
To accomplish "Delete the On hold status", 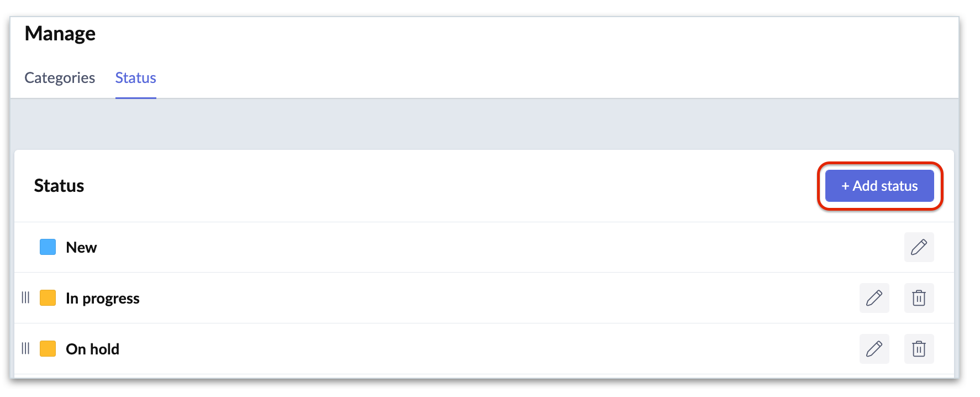I will 919,349.
